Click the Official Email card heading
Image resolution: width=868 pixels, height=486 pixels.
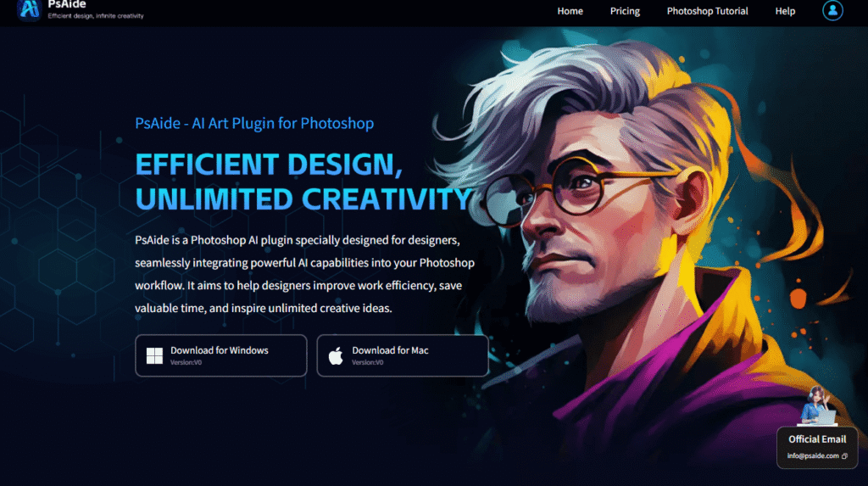tap(817, 439)
